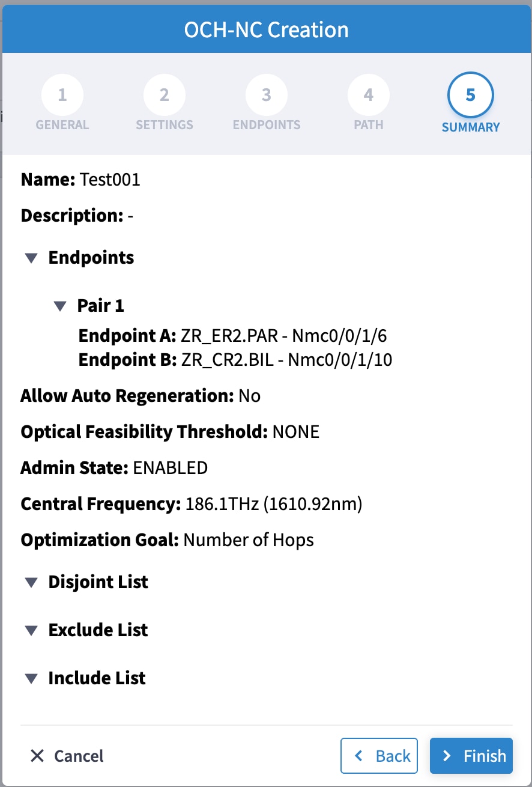Click the Finish button text
Screen dimensions: 532x787
click(485, 756)
